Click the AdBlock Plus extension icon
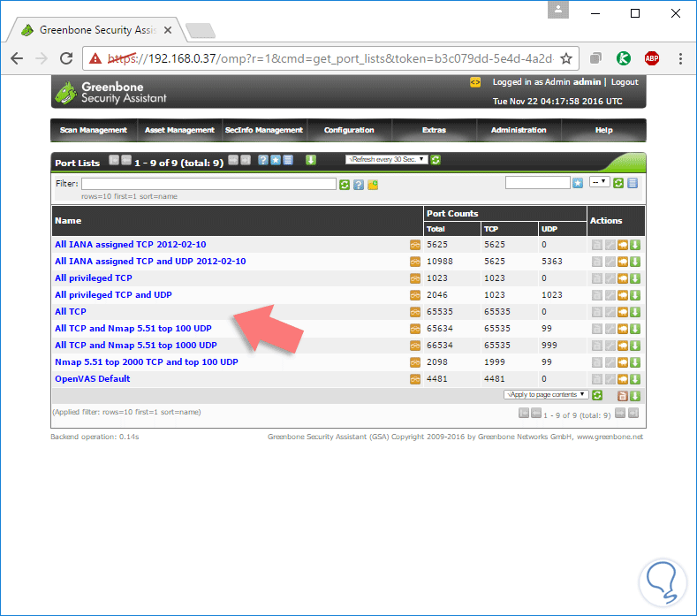This screenshot has width=697, height=616. (652, 58)
